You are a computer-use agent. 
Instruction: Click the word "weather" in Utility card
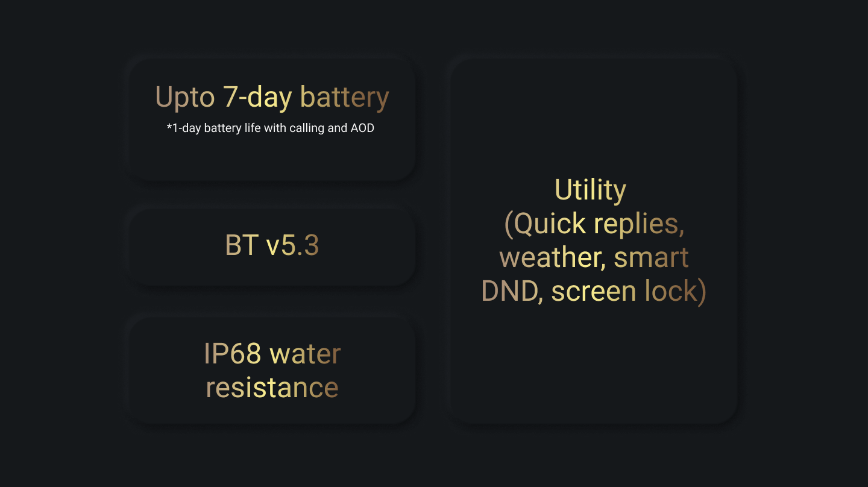pyautogui.click(x=552, y=258)
